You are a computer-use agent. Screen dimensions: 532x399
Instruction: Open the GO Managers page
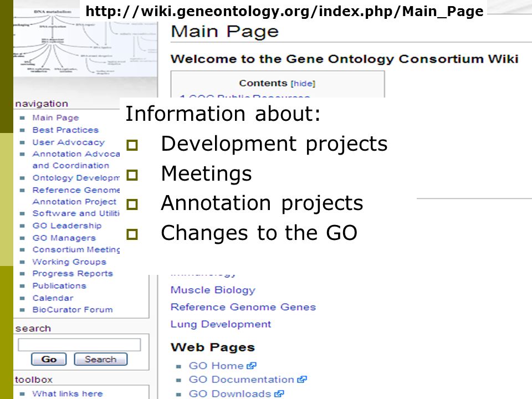(64, 238)
